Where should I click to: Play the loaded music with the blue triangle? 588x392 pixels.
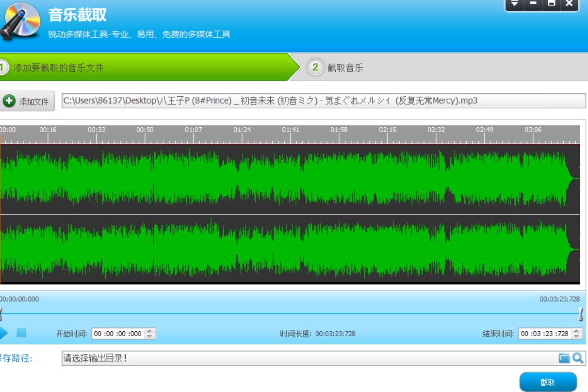coord(3,333)
